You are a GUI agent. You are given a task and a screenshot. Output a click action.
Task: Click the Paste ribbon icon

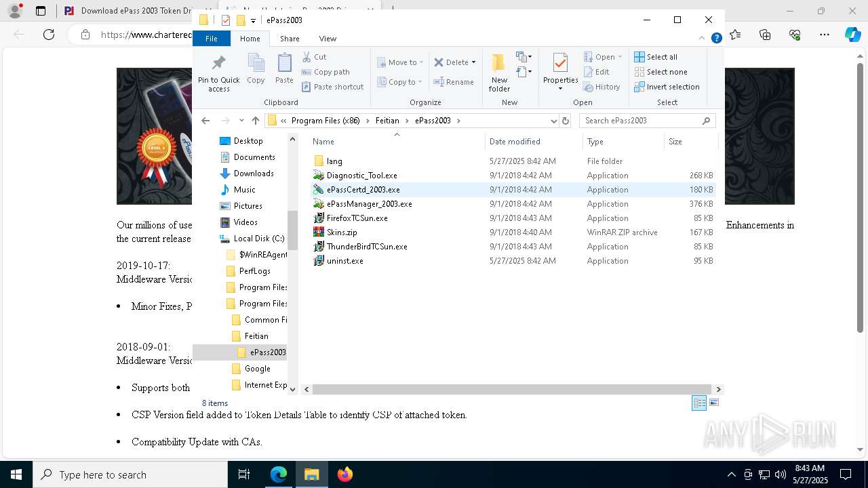(284, 69)
